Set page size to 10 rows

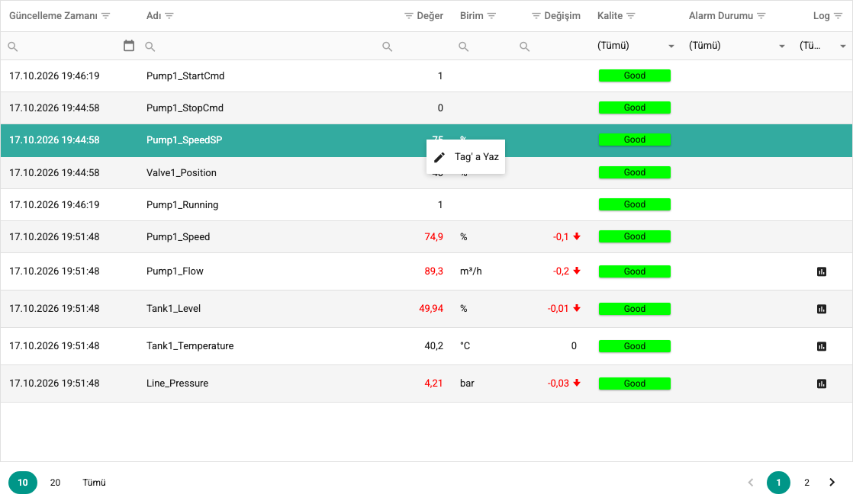pos(23,482)
